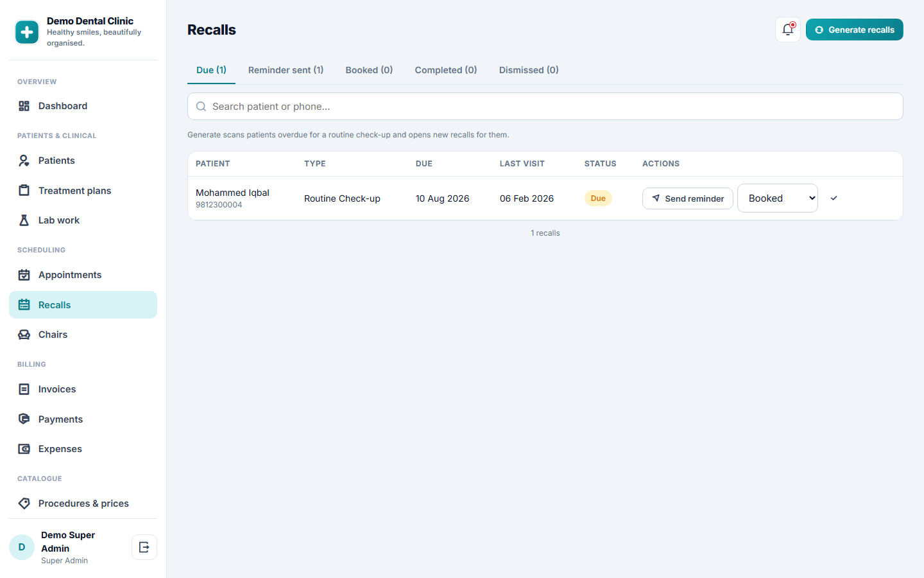Click the Due status badge
The image size is (924, 578).
pos(598,198)
